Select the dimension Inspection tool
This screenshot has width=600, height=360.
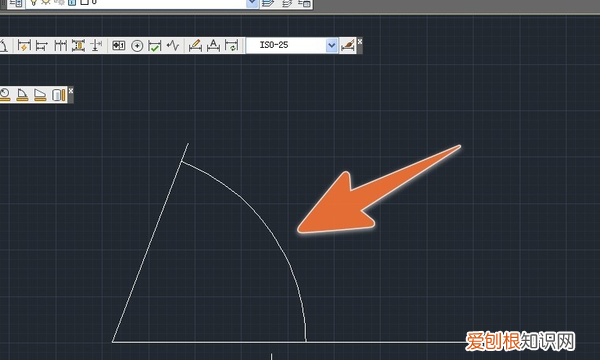155,46
